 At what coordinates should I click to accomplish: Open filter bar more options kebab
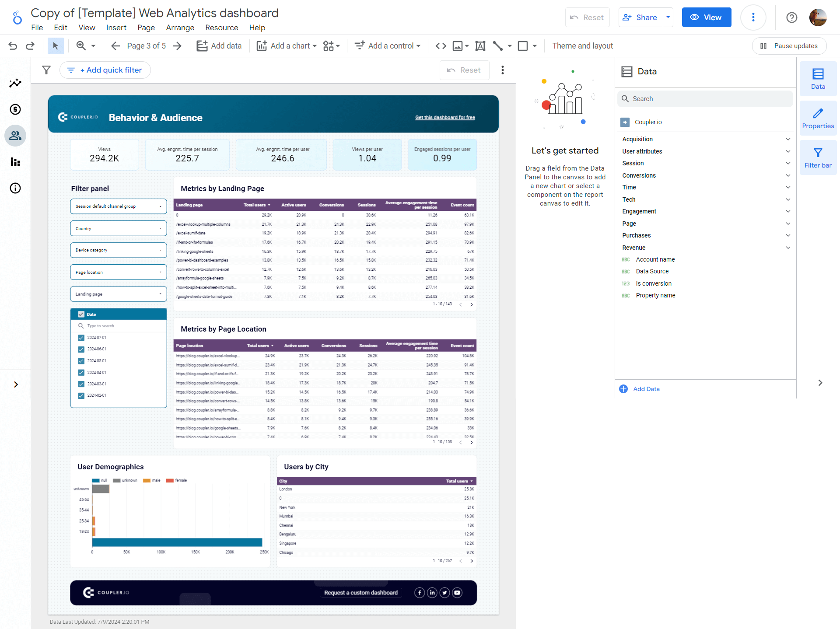pos(503,70)
